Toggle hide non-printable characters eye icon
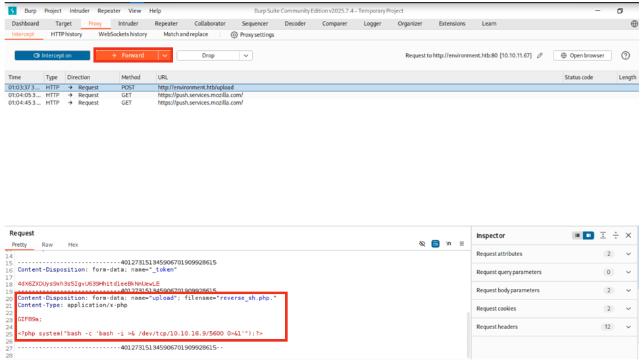 click(x=423, y=244)
